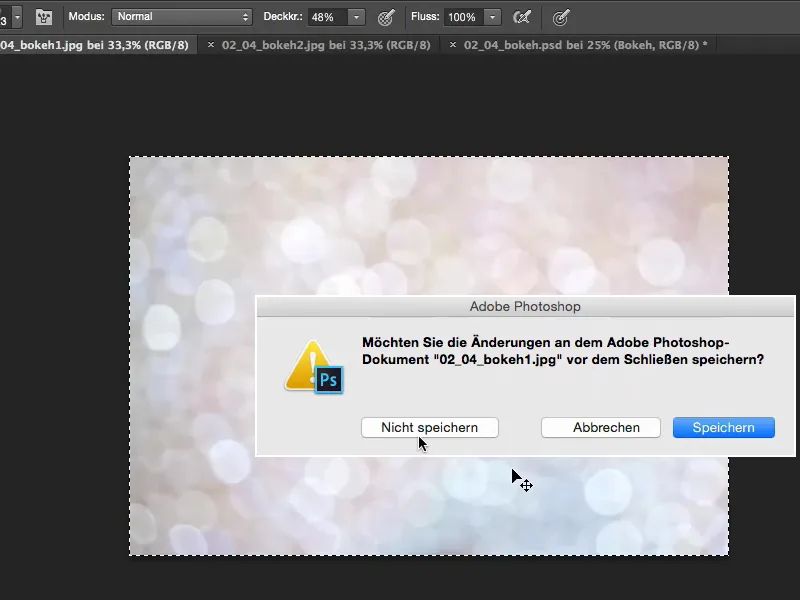The width and height of the screenshot is (800, 600).
Task: Expand the Fluss flow slider arrow
Action: tap(492, 17)
